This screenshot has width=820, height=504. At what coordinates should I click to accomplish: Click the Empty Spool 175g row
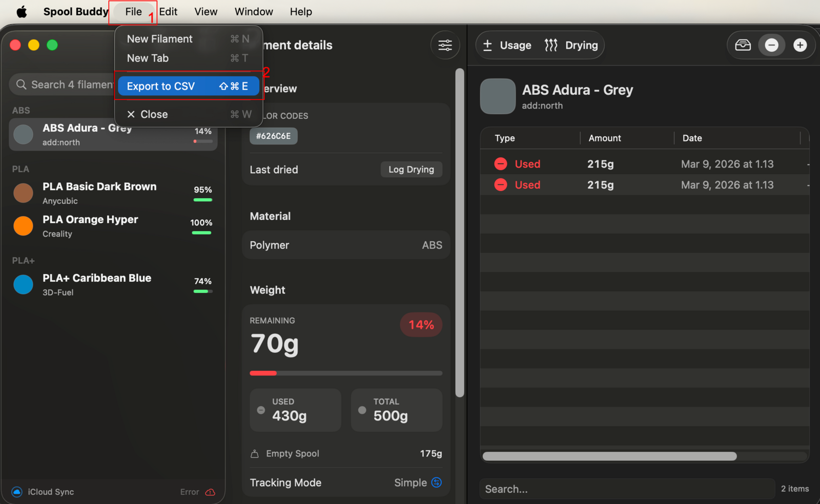tap(346, 454)
